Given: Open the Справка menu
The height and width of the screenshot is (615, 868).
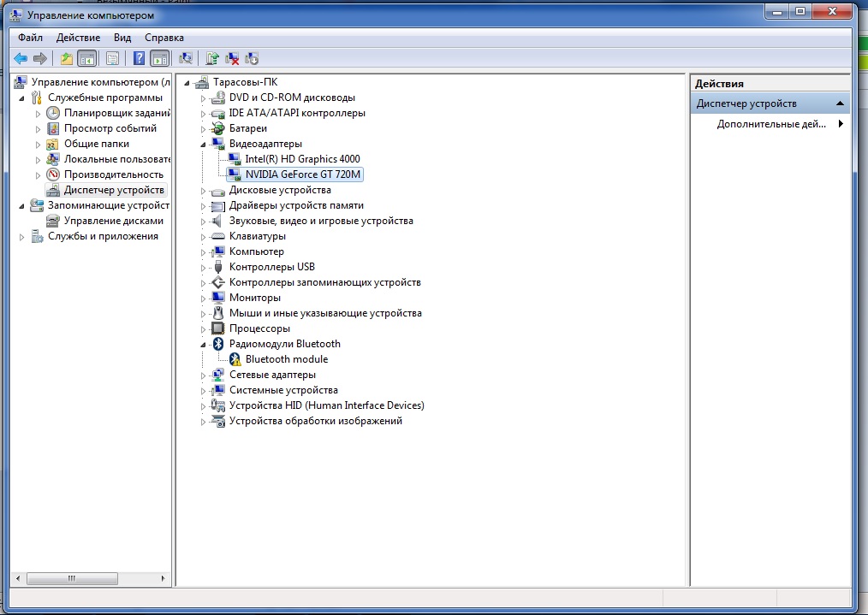Looking at the screenshot, I should (163, 38).
